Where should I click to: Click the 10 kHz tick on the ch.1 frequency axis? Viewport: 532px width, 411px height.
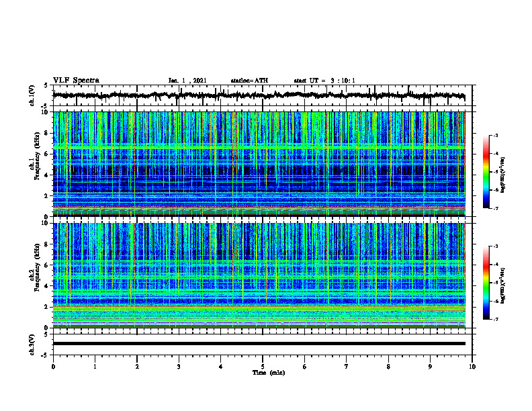(x=46, y=112)
